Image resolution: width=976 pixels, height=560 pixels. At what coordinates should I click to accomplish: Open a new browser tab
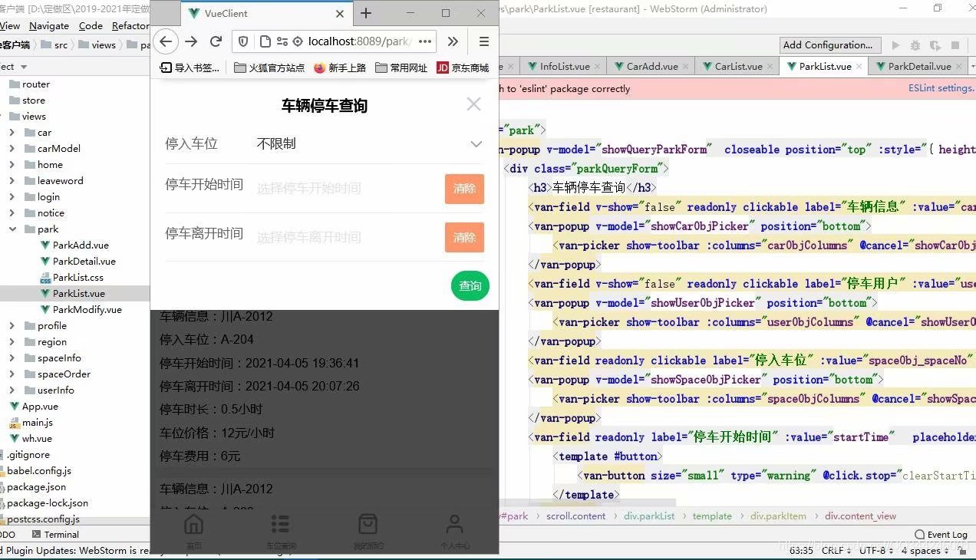(x=366, y=14)
